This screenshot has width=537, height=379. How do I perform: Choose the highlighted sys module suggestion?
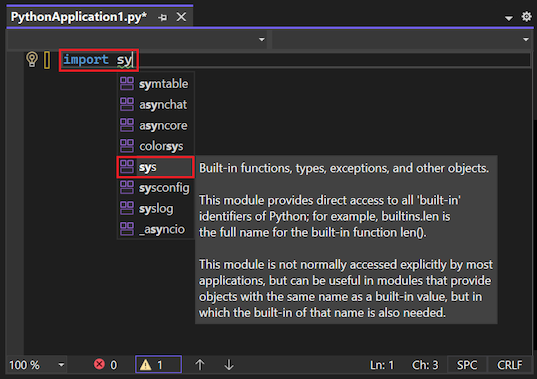(156, 167)
